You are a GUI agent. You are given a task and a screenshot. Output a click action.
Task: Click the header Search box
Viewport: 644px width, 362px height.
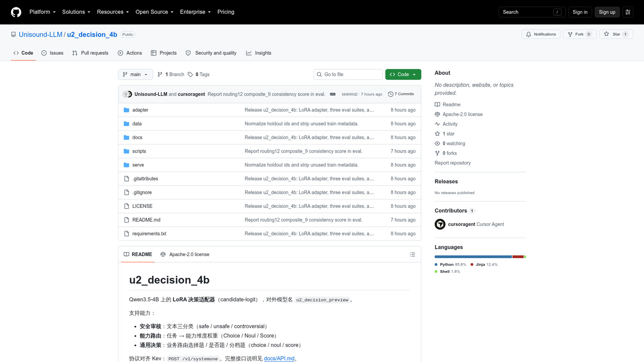click(x=532, y=12)
